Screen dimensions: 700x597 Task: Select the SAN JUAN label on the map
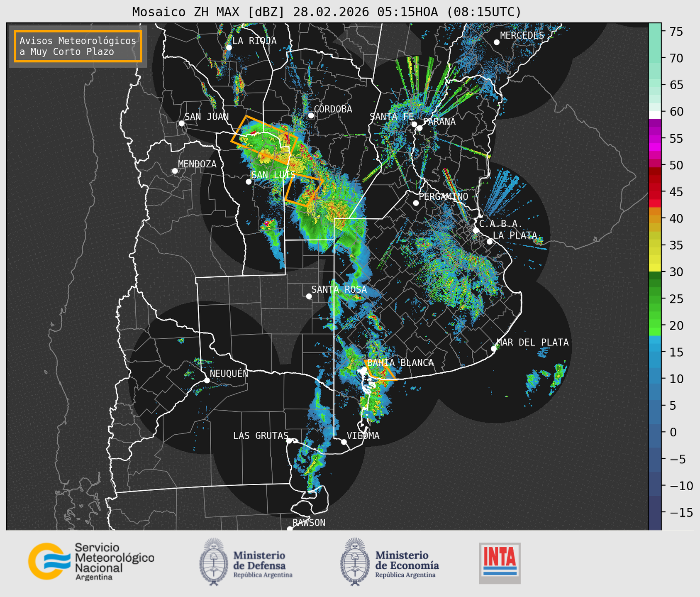(x=207, y=117)
